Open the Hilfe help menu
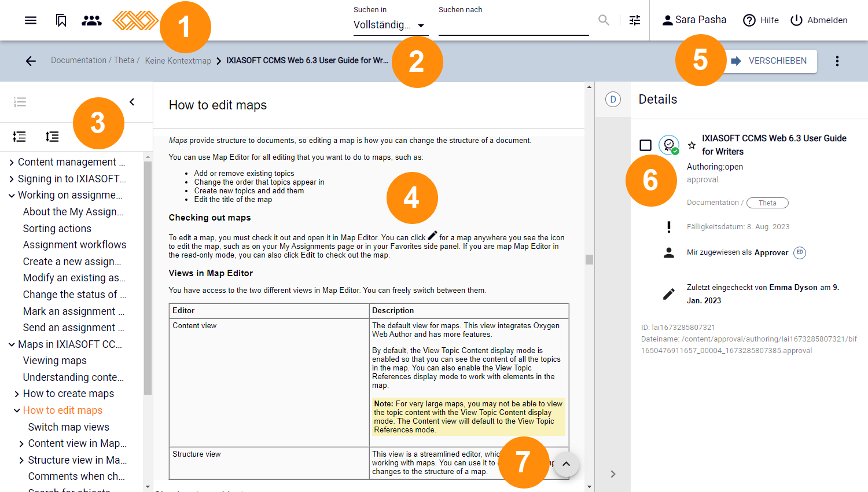 tap(760, 20)
